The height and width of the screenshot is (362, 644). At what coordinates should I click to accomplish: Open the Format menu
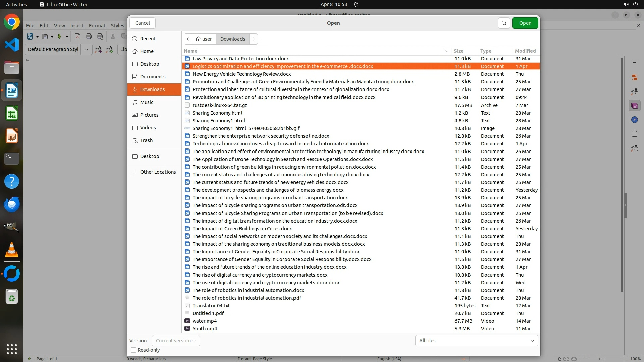(97, 26)
